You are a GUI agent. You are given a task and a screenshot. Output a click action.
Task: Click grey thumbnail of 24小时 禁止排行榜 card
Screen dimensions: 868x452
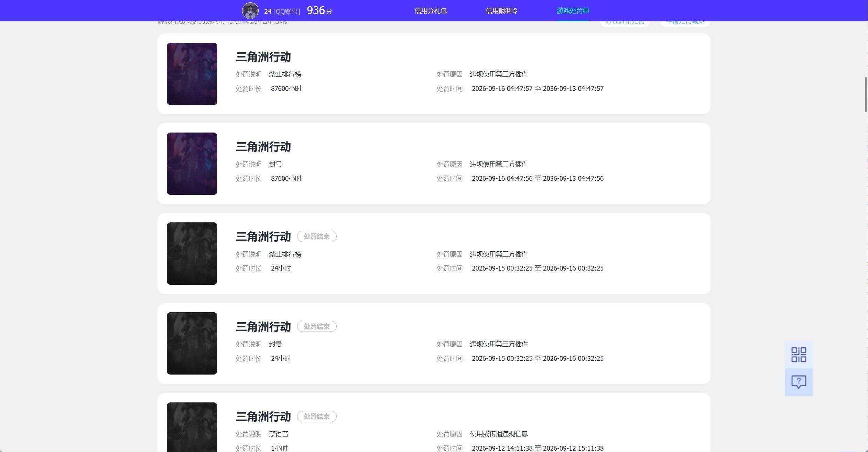click(192, 253)
